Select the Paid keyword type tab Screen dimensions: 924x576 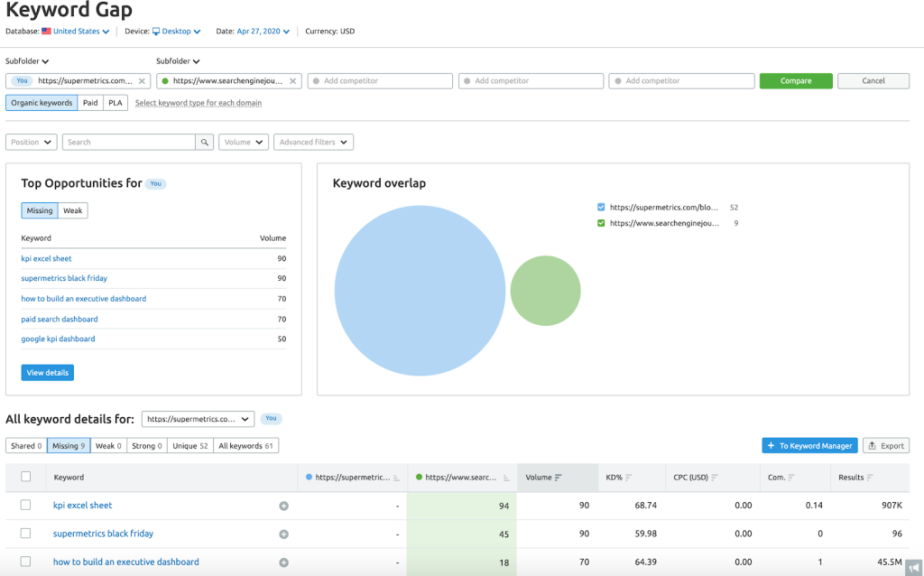pyautogui.click(x=90, y=103)
